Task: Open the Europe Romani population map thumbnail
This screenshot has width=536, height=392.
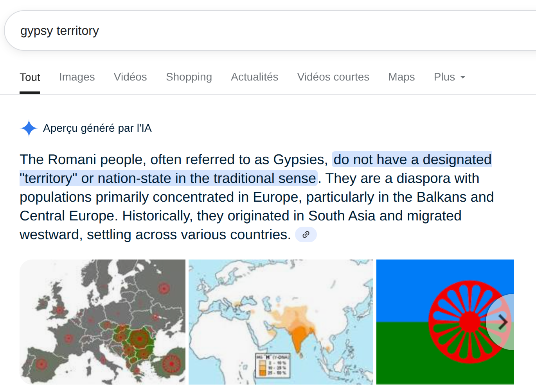Action: 103,322
